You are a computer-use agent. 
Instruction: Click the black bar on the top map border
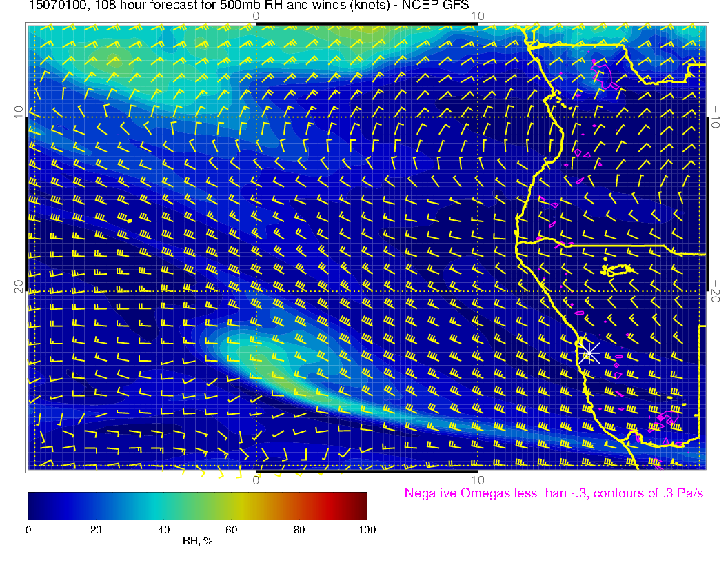(367, 24)
